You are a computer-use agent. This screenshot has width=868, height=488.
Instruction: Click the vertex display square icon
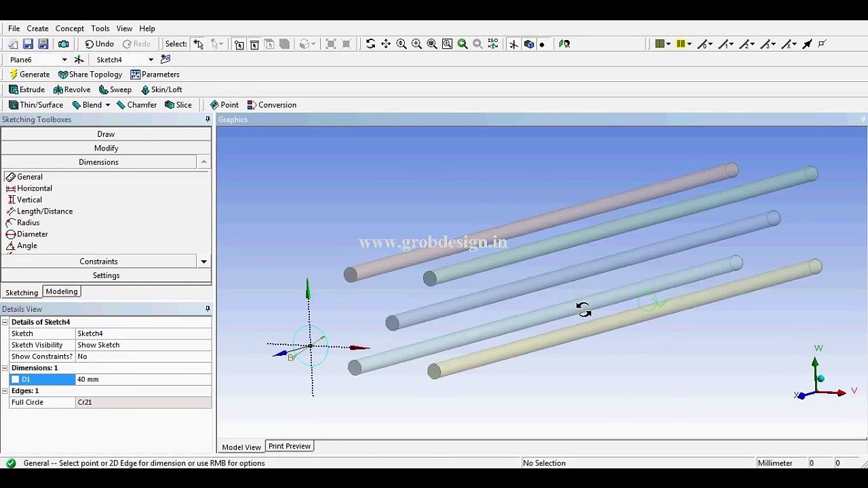822,44
